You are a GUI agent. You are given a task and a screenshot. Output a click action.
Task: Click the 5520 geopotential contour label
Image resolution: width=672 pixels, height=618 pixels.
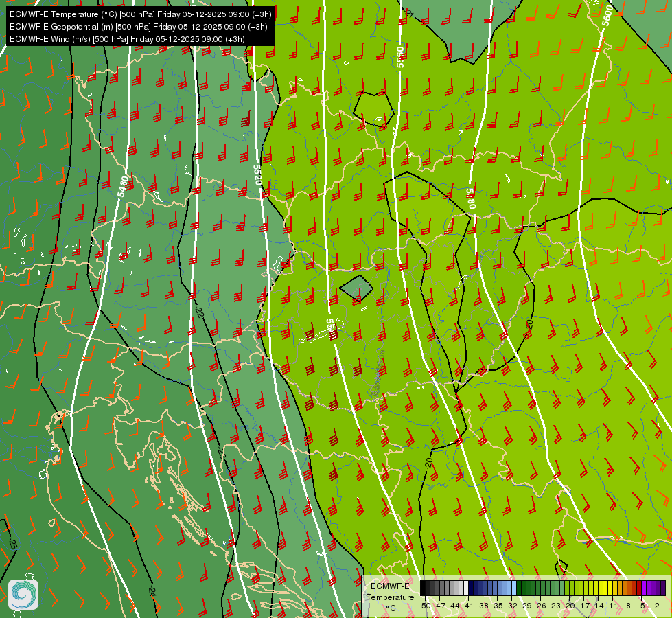[x=257, y=174]
